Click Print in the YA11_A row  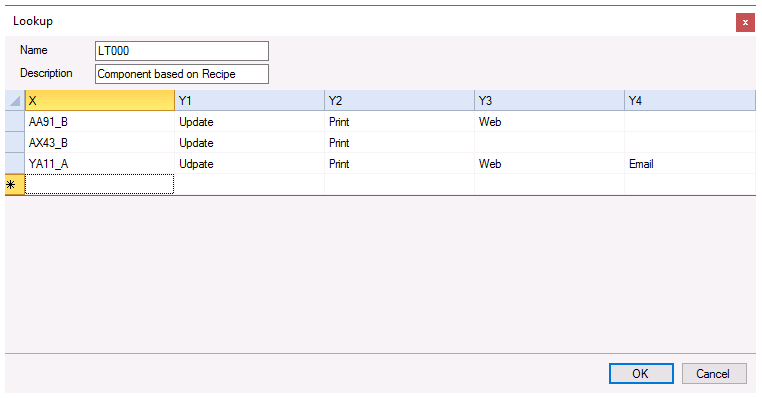[x=399, y=163]
